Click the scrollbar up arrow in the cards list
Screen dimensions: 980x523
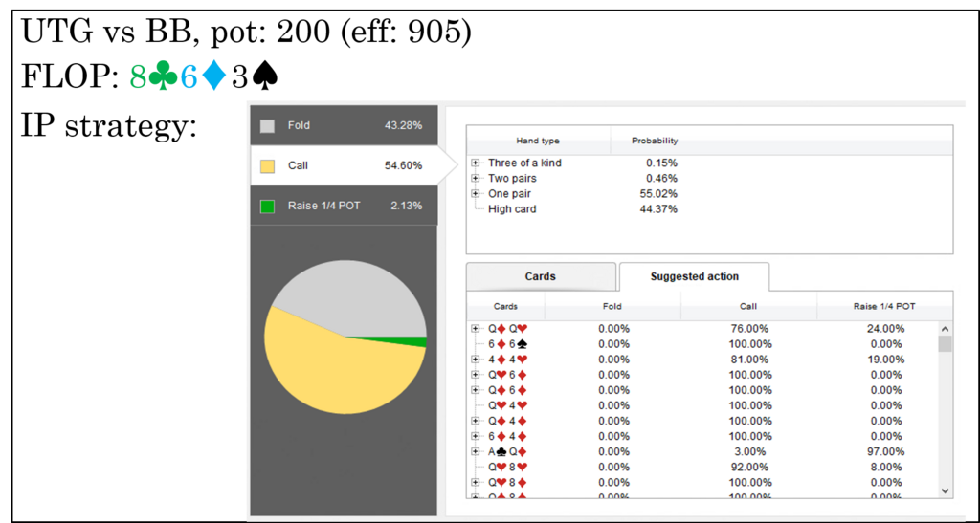tap(945, 330)
